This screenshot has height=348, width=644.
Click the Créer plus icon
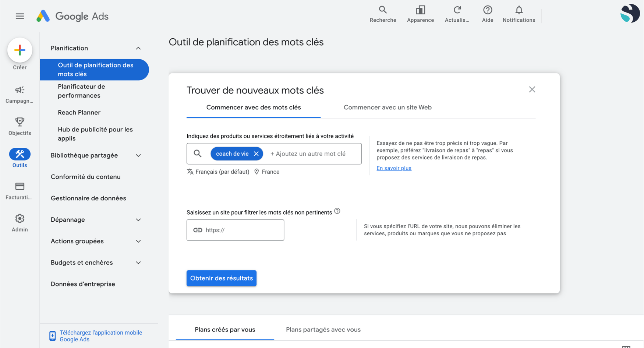pos(20,50)
